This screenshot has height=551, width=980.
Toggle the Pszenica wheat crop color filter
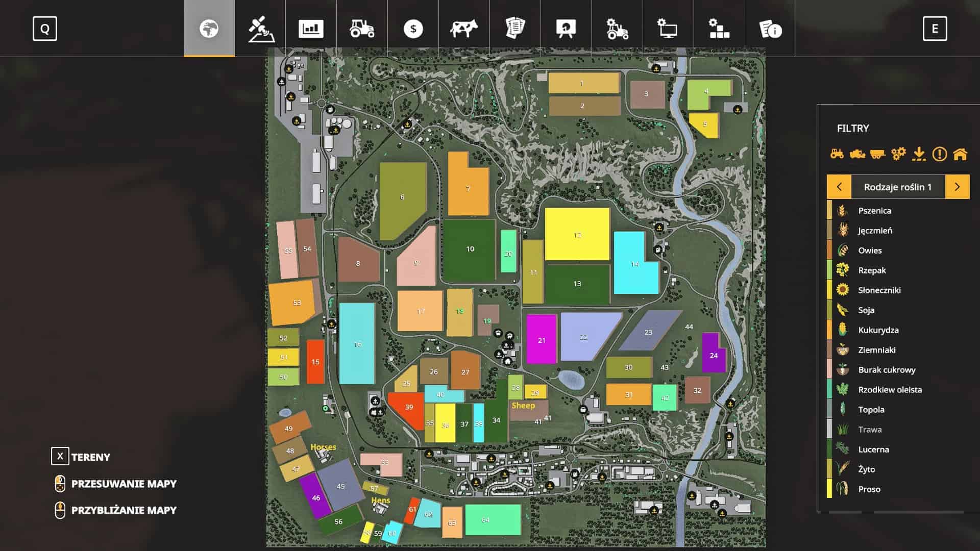click(x=874, y=211)
